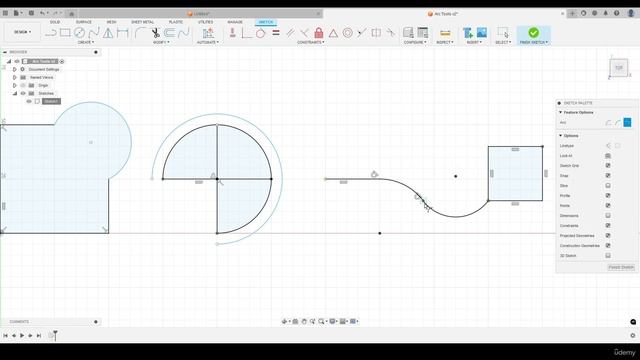Click the Change Parameters table icon
Screen dimensions: 640x360
[x=423, y=33]
